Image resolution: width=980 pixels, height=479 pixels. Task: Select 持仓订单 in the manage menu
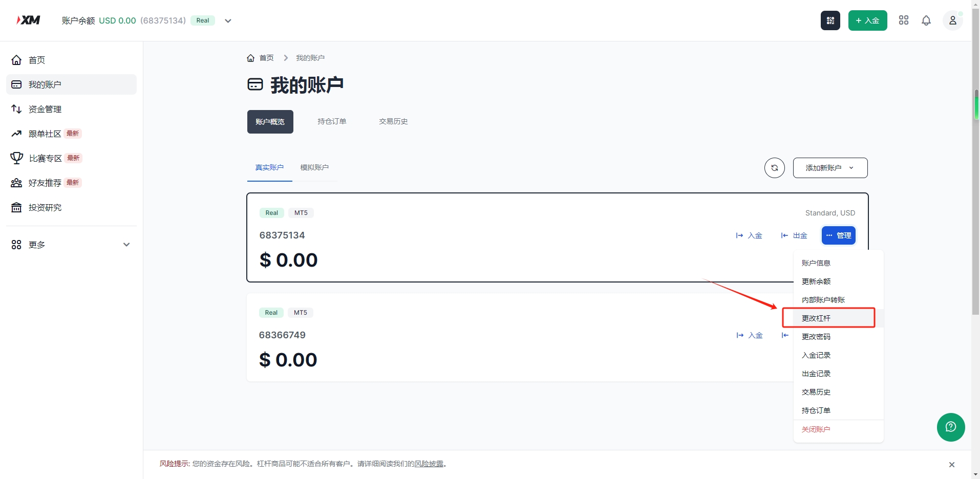(839, 410)
